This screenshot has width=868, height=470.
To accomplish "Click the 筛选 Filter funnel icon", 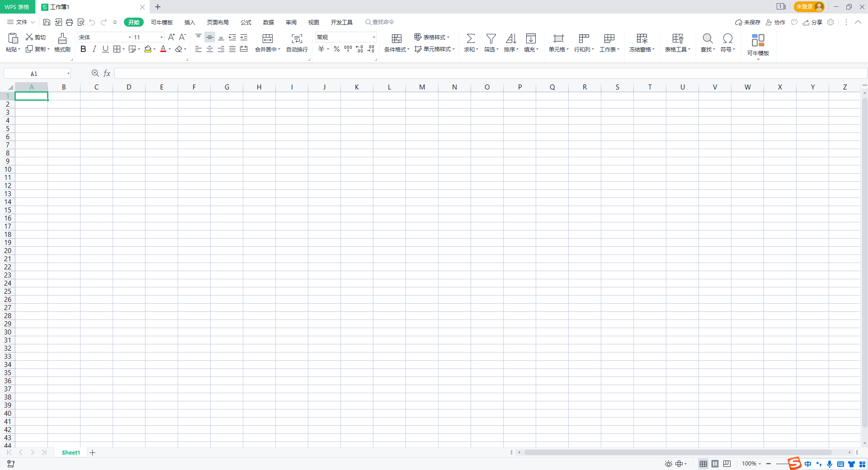I will point(491,38).
